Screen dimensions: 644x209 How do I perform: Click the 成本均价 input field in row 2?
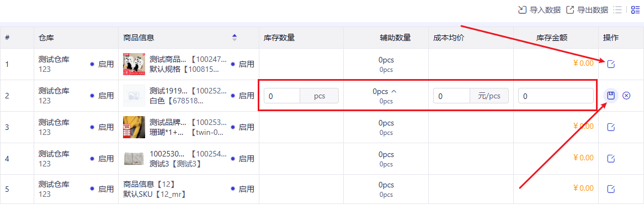point(452,96)
